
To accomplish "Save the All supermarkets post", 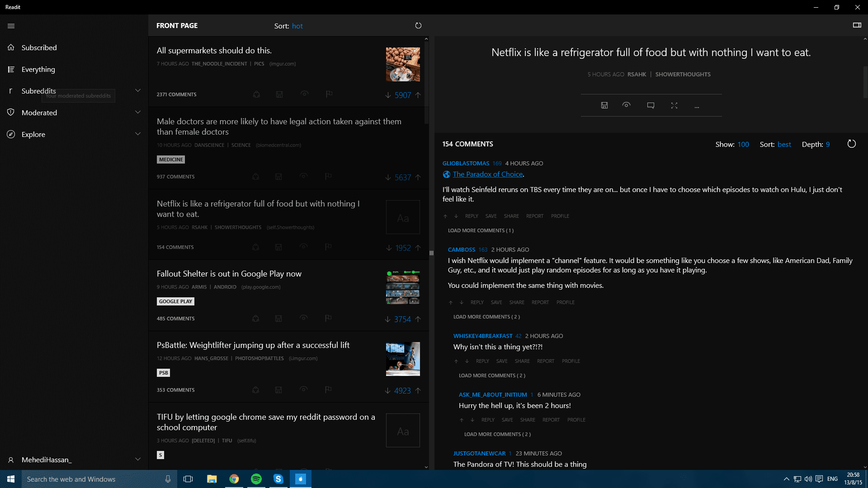I will point(279,94).
